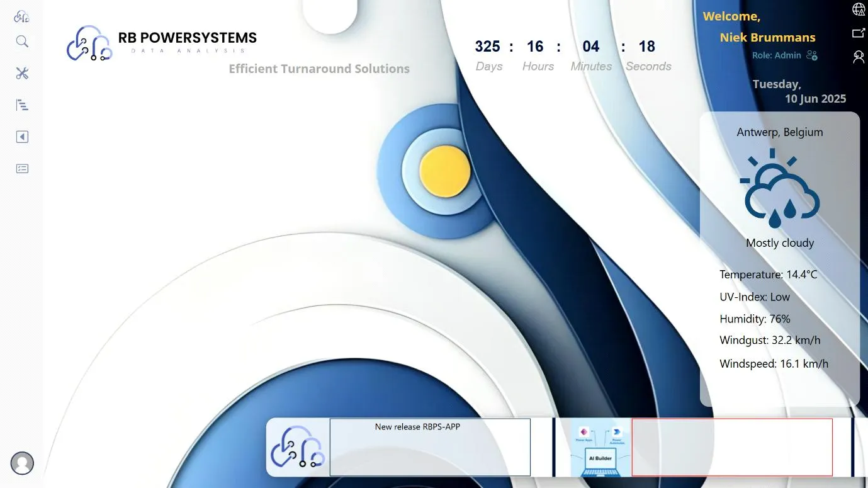
Task: Click the user avatar at sidebar bottom
Action: click(x=22, y=463)
